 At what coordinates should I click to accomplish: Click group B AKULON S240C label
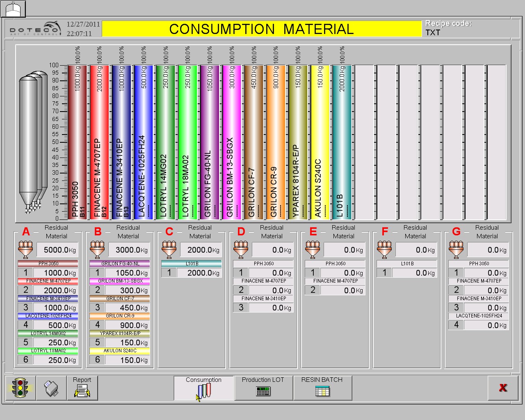pos(120,351)
